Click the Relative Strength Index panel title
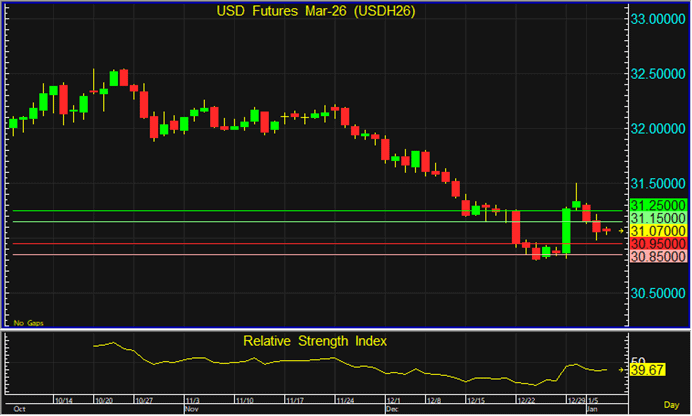692x416 pixels. pos(315,341)
